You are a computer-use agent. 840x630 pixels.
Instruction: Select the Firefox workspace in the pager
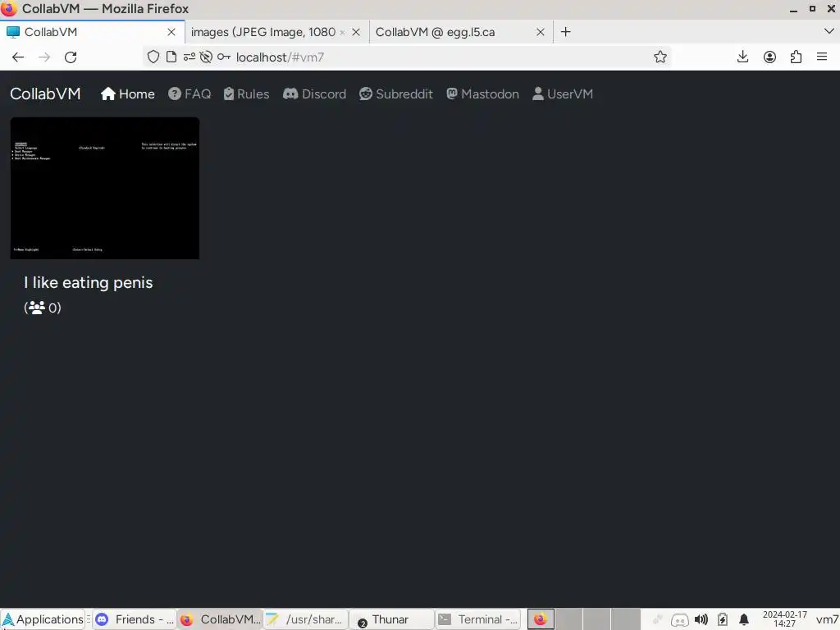(x=541, y=619)
